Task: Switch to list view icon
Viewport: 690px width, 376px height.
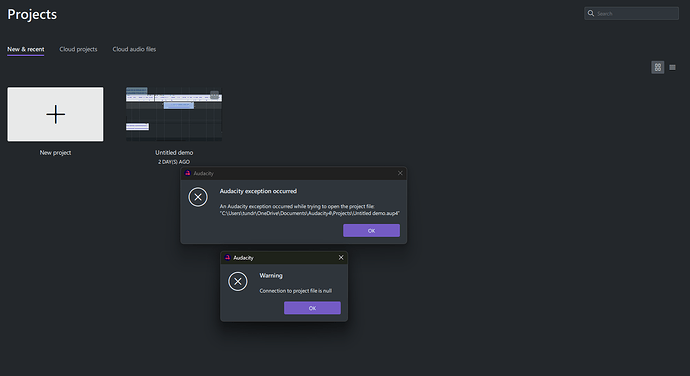Action: coord(672,67)
